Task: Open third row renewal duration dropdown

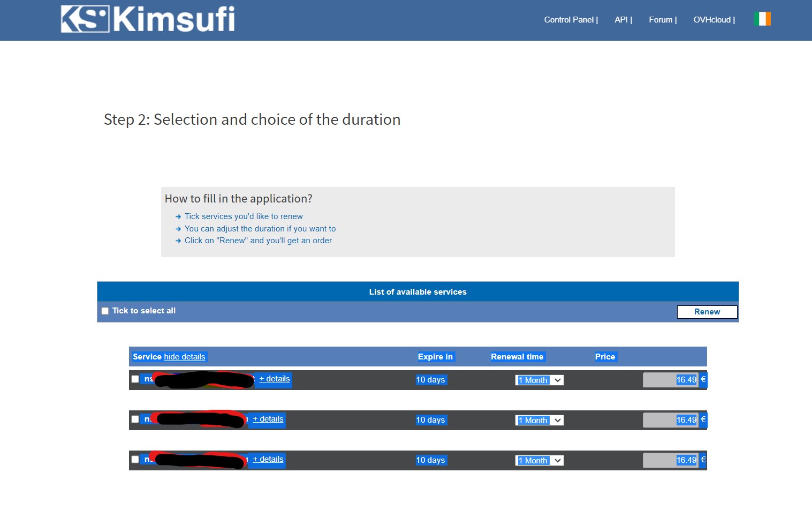Action: pos(539,461)
